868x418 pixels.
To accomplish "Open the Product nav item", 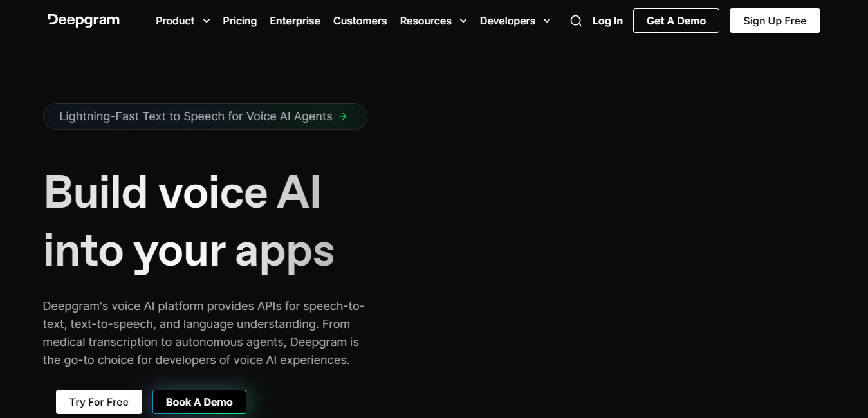I will pos(175,21).
